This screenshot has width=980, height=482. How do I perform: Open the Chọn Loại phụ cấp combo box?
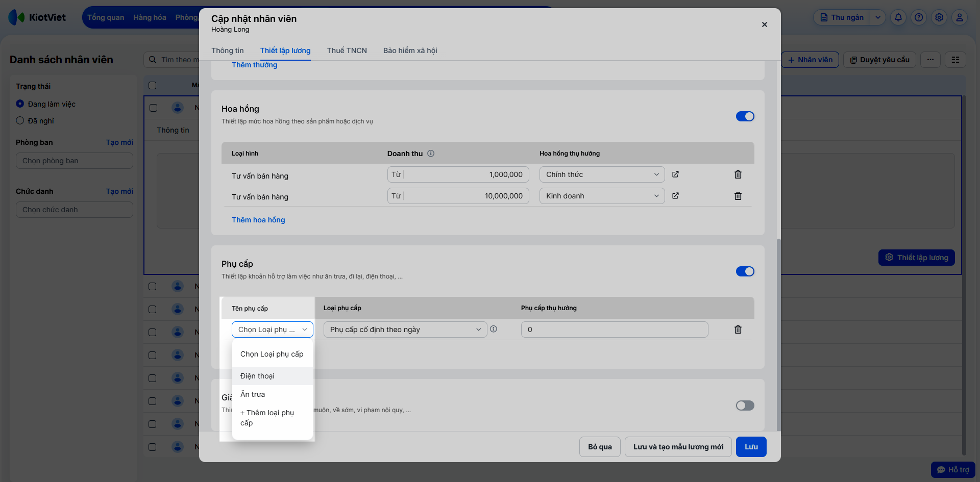(273, 329)
